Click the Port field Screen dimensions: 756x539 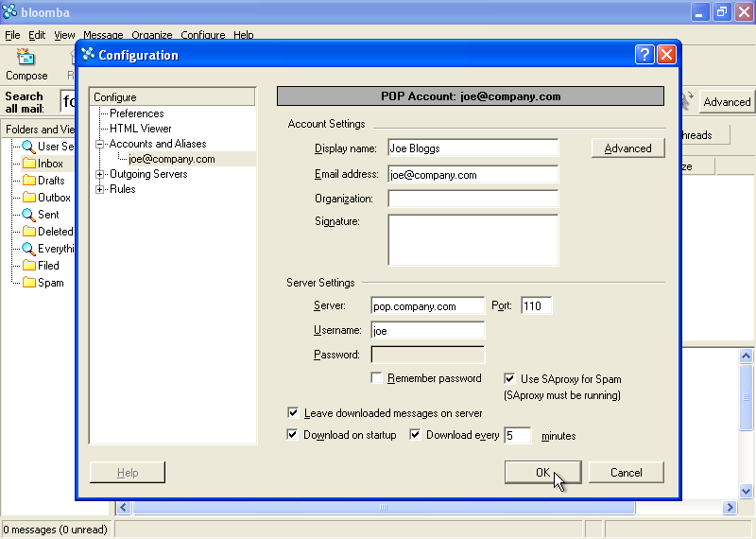pyautogui.click(x=536, y=306)
